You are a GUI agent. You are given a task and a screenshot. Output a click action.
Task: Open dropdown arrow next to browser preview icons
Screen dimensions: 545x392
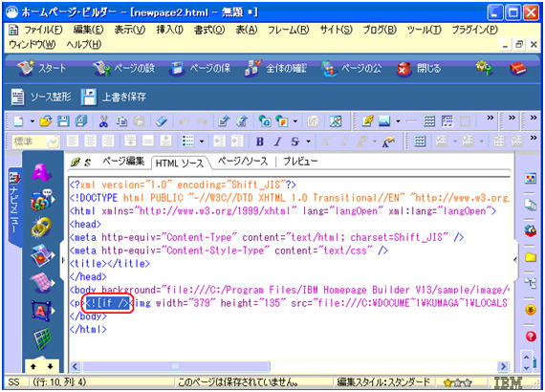[295, 121]
